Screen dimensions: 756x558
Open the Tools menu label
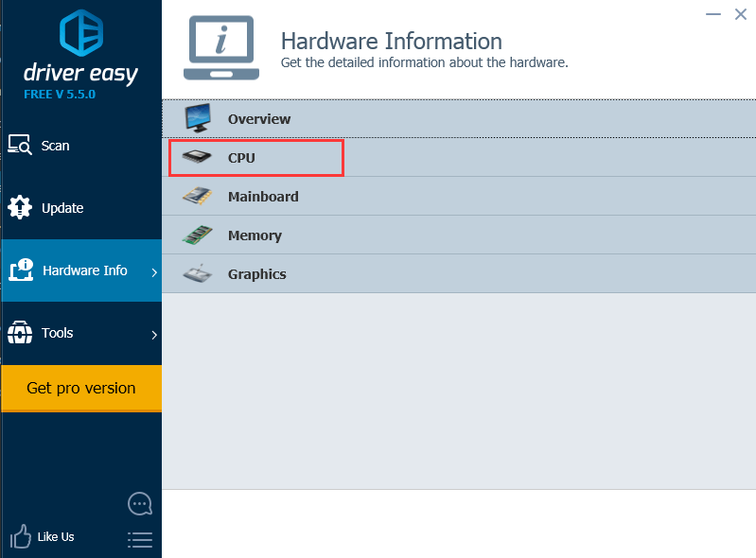click(58, 333)
